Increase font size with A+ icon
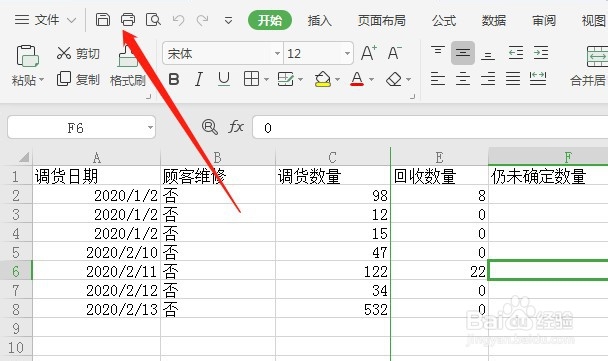 (368, 53)
